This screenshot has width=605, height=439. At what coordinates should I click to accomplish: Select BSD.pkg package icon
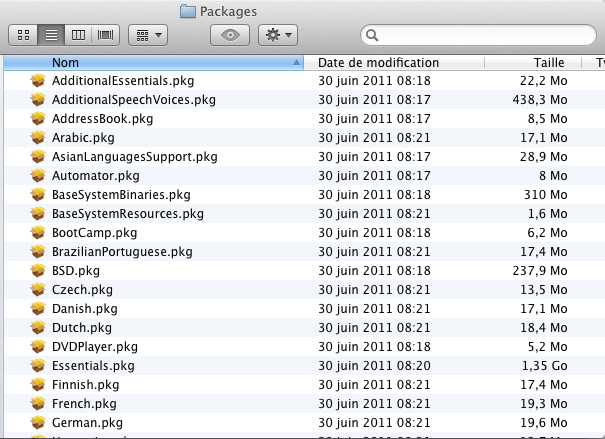click(x=38, y=270)
